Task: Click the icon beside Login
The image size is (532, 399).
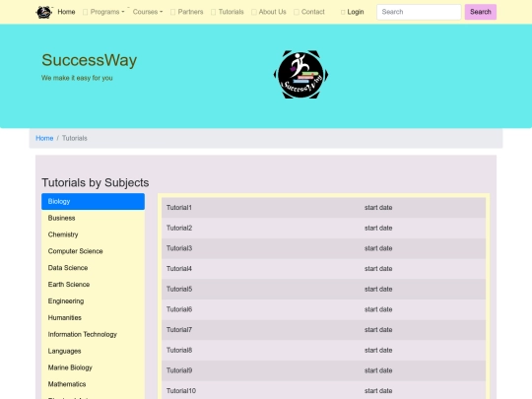Action: [x=343, y=12]
